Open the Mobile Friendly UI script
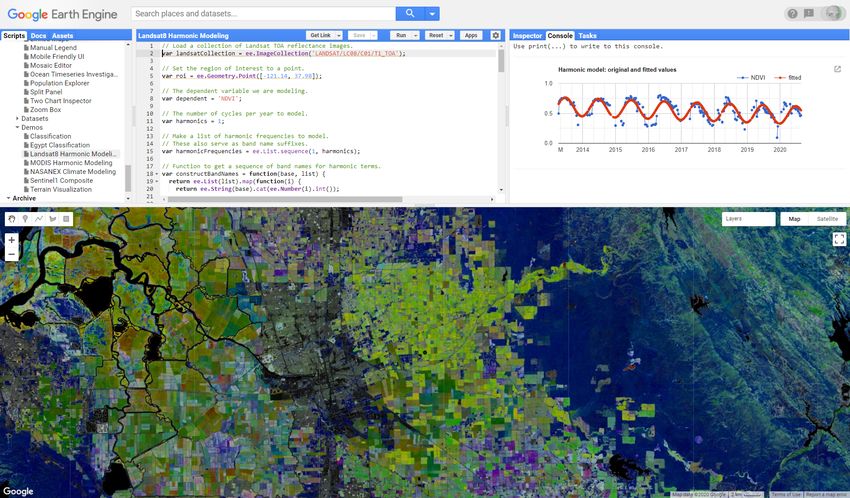 (x=57, y=56)
